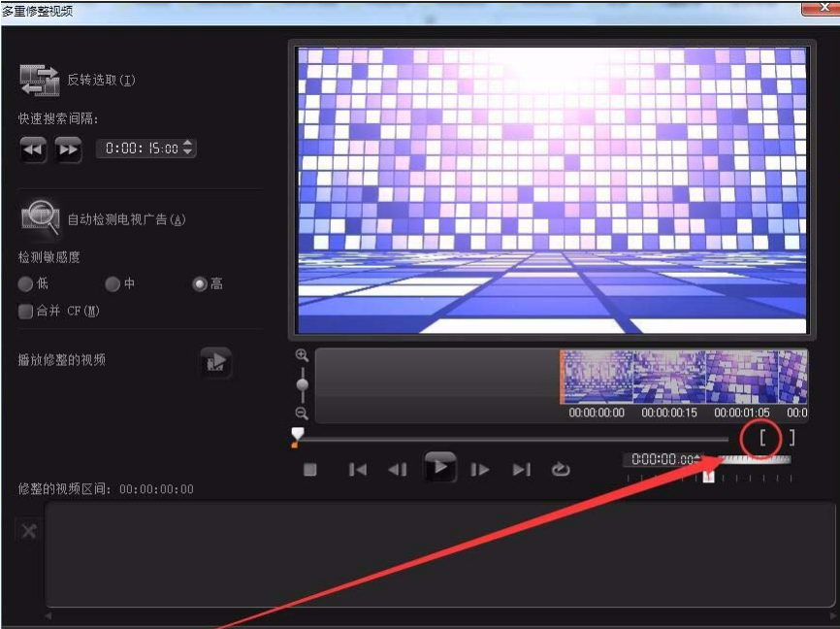Screen dimensions: 840x629
Task: Click the jog wheel ruler beside the timecode
Action: (755, 459)
